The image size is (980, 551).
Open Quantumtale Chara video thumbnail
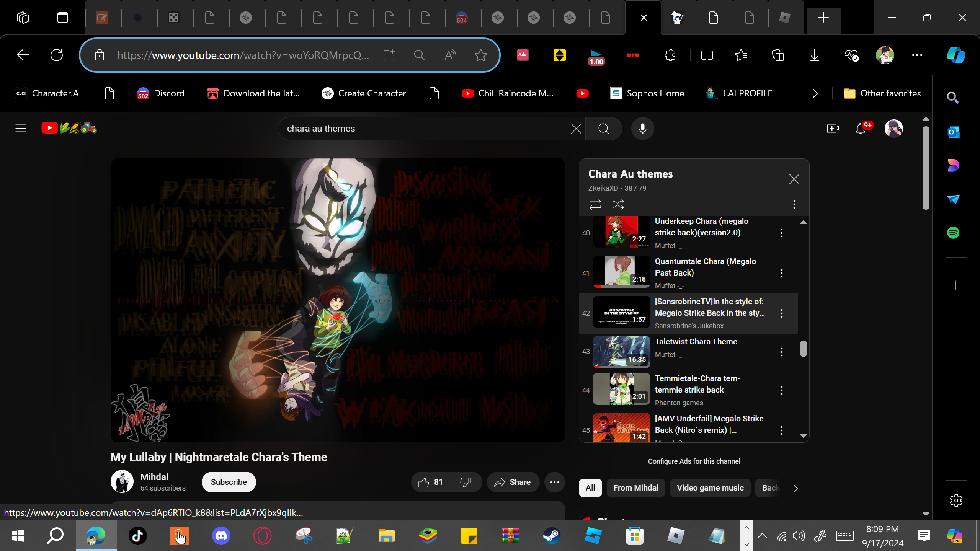621,272
